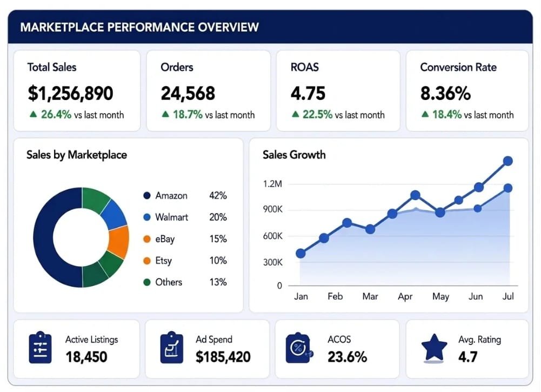Click the Etsy 10% percentage
Viewport: 541px width, 392px height.
click(x=218, y=261)
